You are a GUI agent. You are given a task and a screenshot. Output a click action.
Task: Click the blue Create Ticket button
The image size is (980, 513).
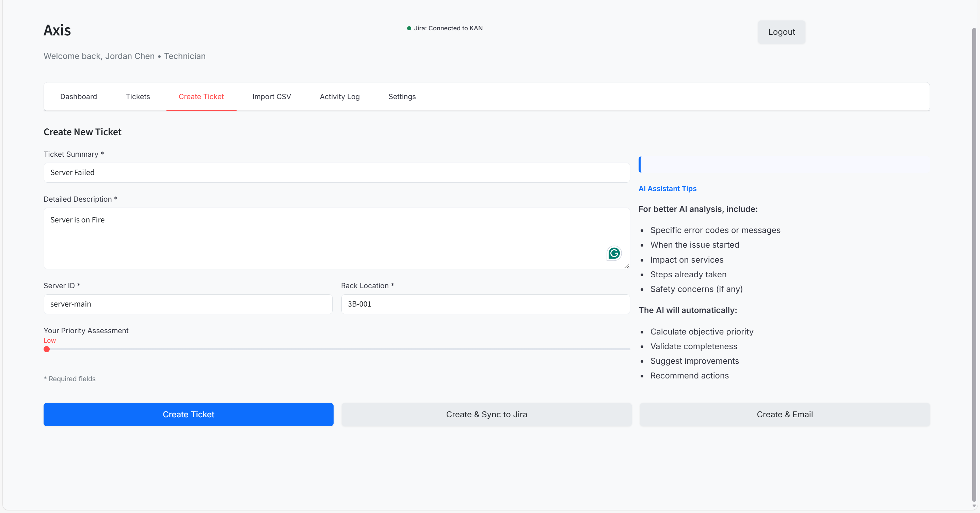[x=188, y=415]
